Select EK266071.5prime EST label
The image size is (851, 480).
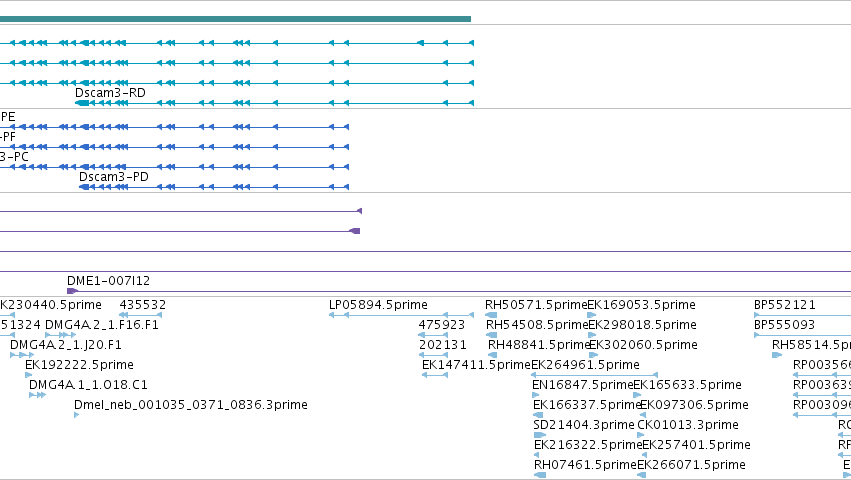click(691, 465)
